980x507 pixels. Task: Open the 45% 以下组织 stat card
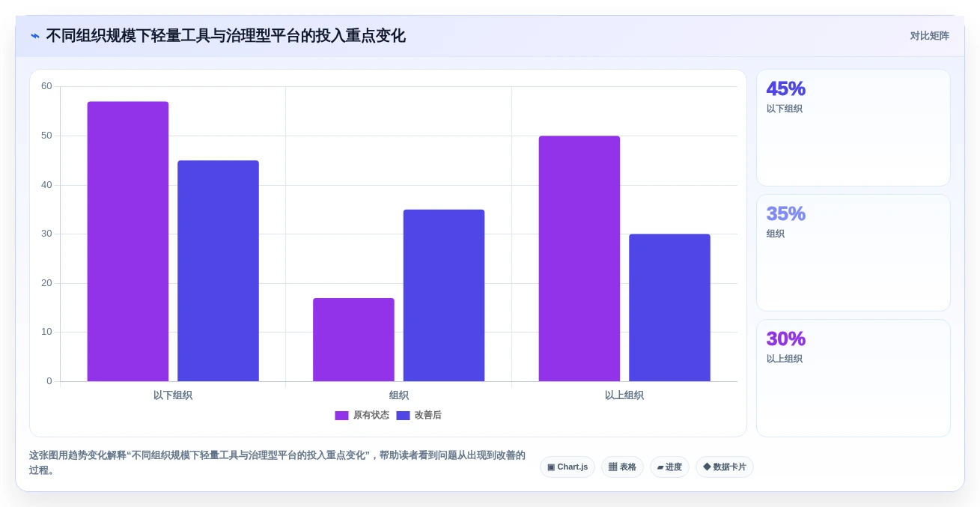(853, 128)
